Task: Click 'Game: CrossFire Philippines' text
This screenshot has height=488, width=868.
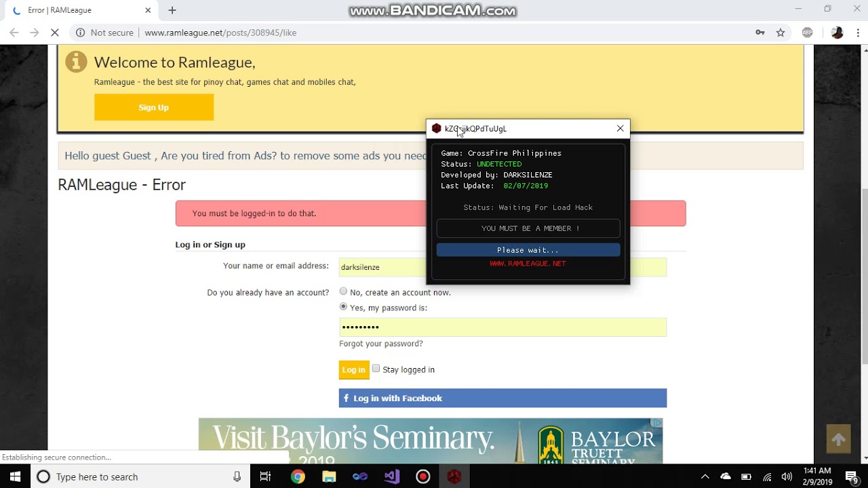Action: 501,153
